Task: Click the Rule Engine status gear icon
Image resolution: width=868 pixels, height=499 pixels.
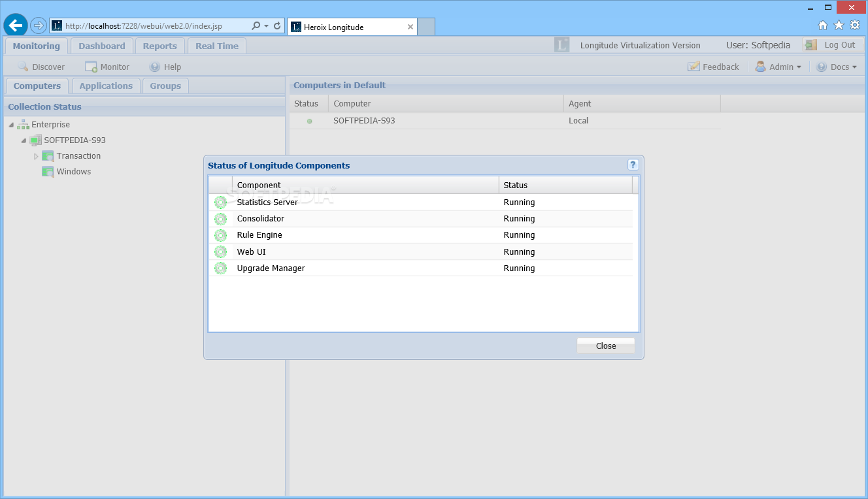Action: pos(220,235)
